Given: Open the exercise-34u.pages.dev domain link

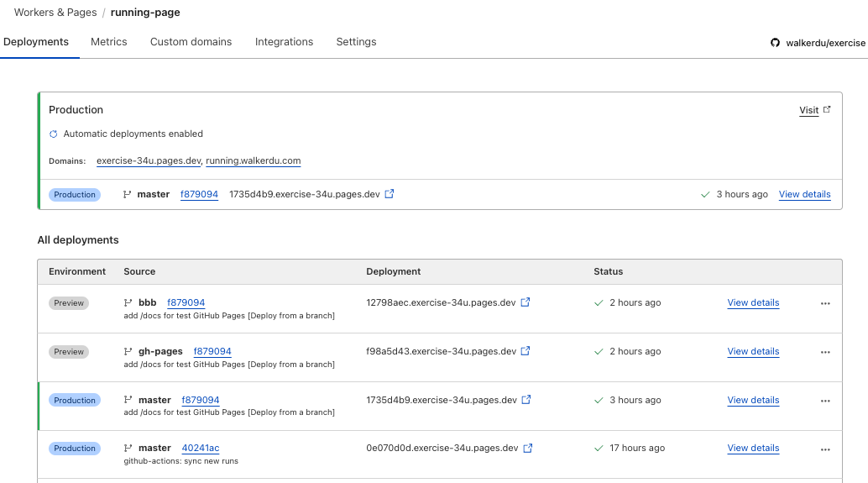Looking at the screenshot, I should click(149, 160).
